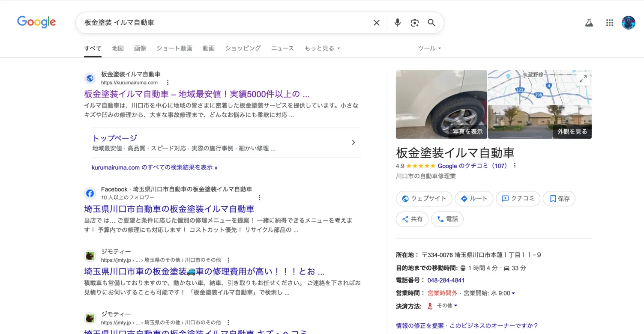
Task: Open three-dot menu for Facebook result
Action: [x=259, y=197]
